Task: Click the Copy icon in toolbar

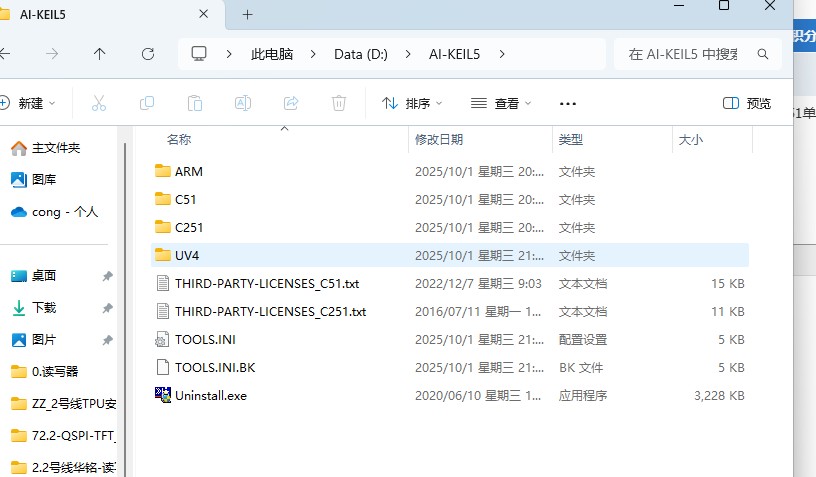Action: click(x=147, y=103)
